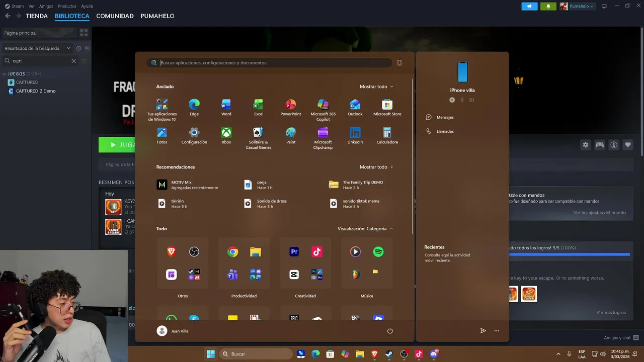Open Steam Productos menu
The height and width of the screenshot is (362, 644).
[67, 6]
